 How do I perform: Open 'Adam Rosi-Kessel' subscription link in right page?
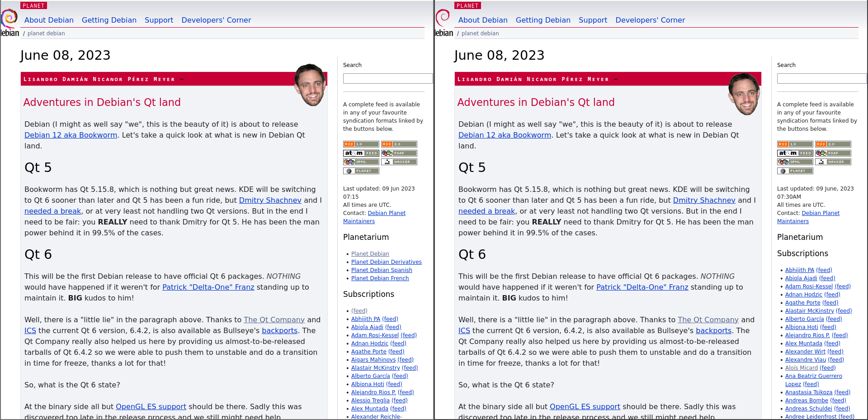click(809, 286)
